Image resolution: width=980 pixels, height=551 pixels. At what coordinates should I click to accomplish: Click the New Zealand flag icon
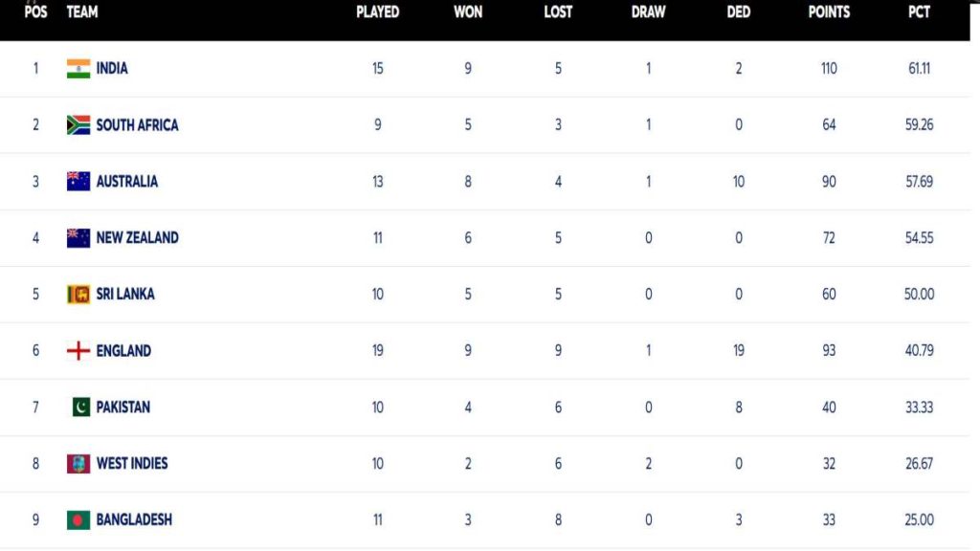pos(78,238)
